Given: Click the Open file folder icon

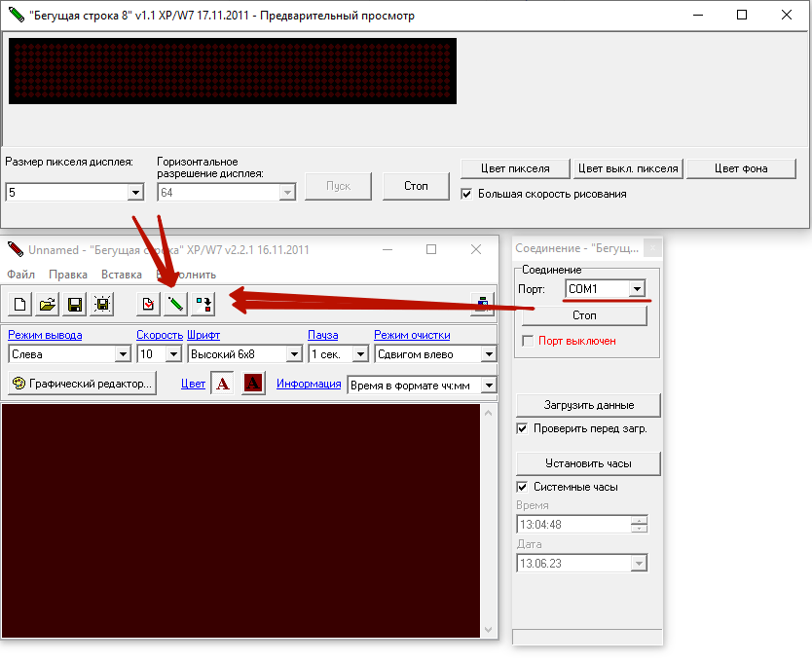Looking at the screenshot, I should 47,305.
